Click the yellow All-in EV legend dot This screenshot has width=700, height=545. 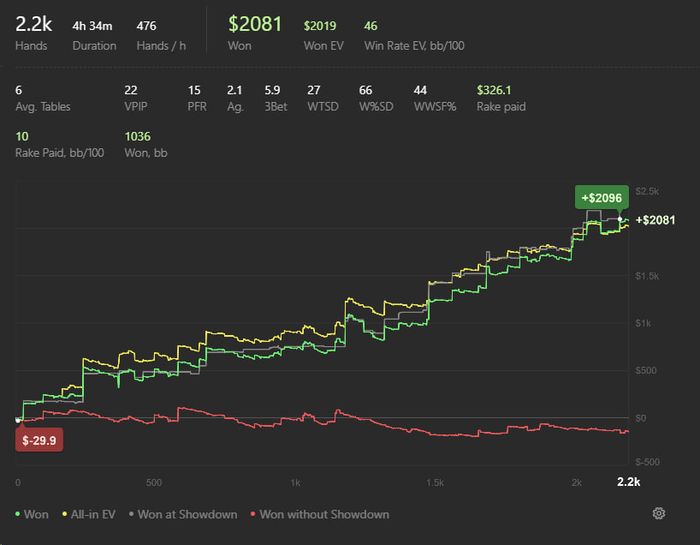click(x=64, y=514)
